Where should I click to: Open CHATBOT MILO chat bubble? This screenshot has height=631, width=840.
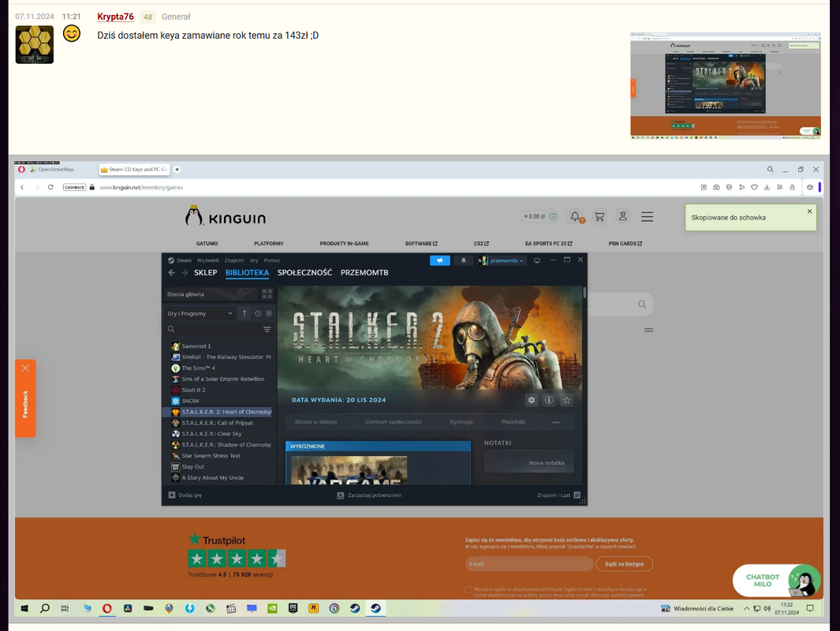point(777,581)
